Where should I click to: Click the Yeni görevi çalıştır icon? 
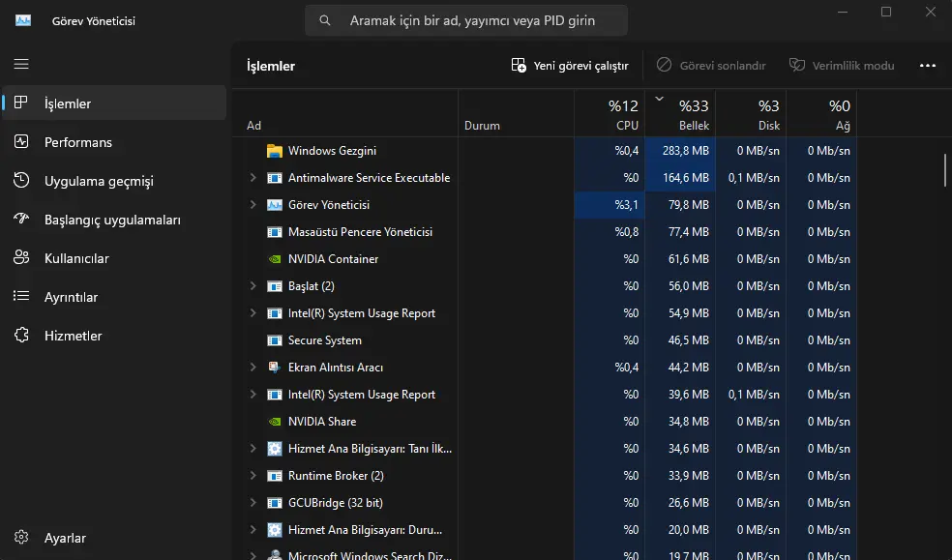[x=519, y=66]
